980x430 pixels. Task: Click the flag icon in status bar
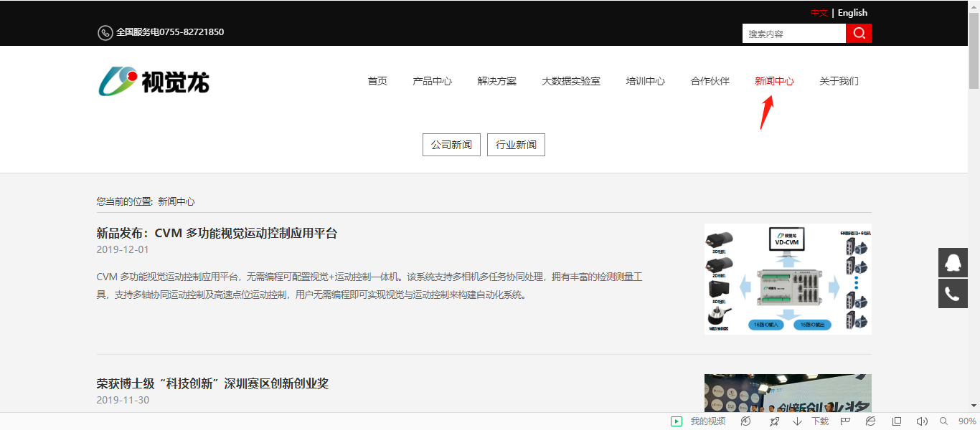846,421
